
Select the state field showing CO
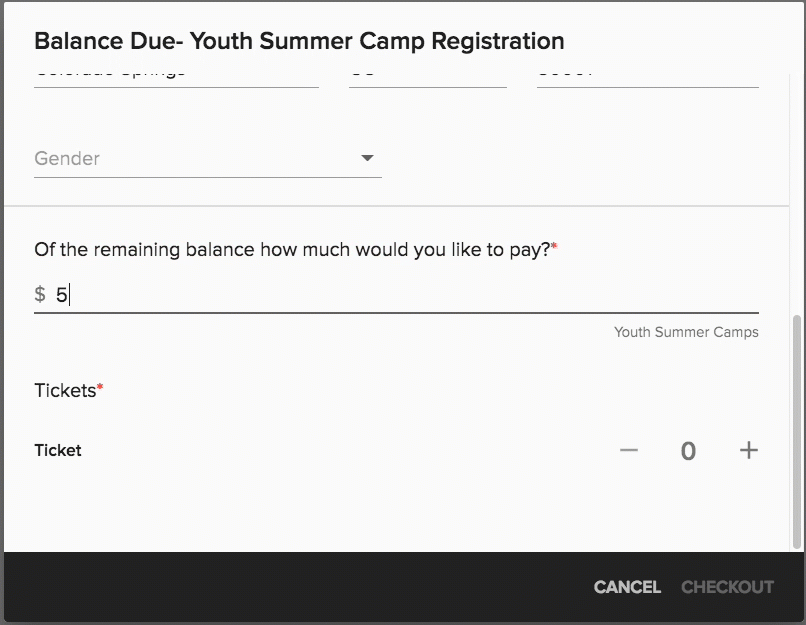click(428, 72)
